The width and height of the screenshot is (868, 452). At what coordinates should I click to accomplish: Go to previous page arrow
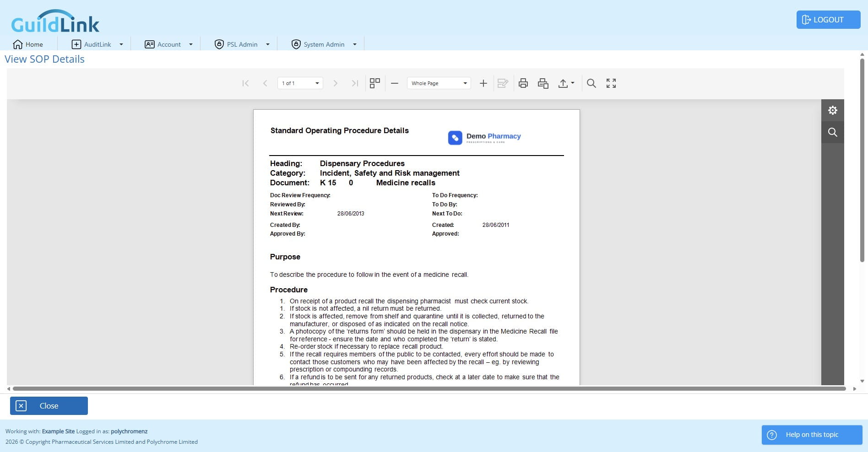265,83
